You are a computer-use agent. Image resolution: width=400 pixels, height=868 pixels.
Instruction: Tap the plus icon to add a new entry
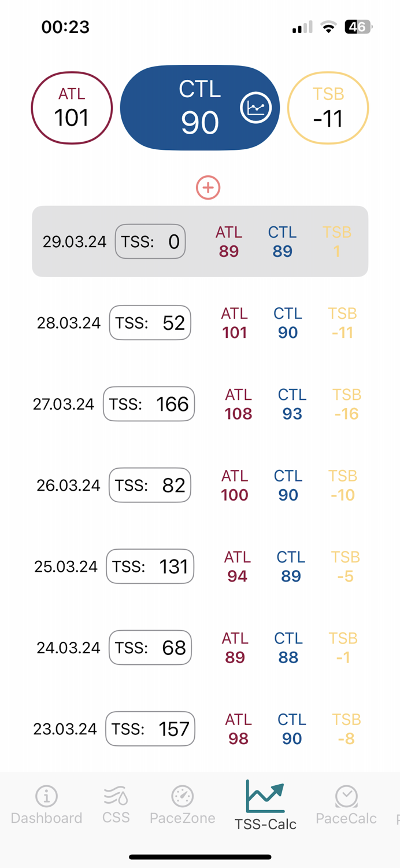tap(208, 187)
